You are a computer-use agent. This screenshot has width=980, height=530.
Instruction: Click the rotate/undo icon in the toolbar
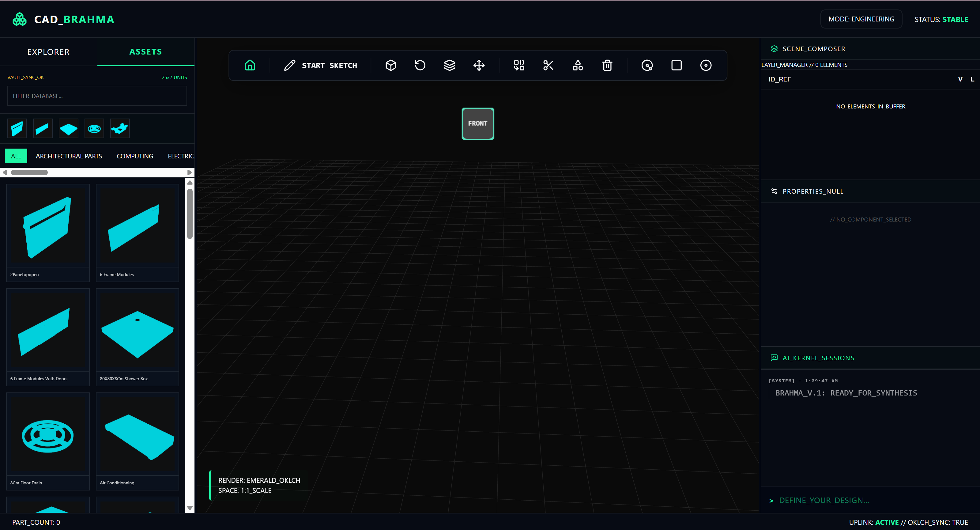[x=420, y=65]
